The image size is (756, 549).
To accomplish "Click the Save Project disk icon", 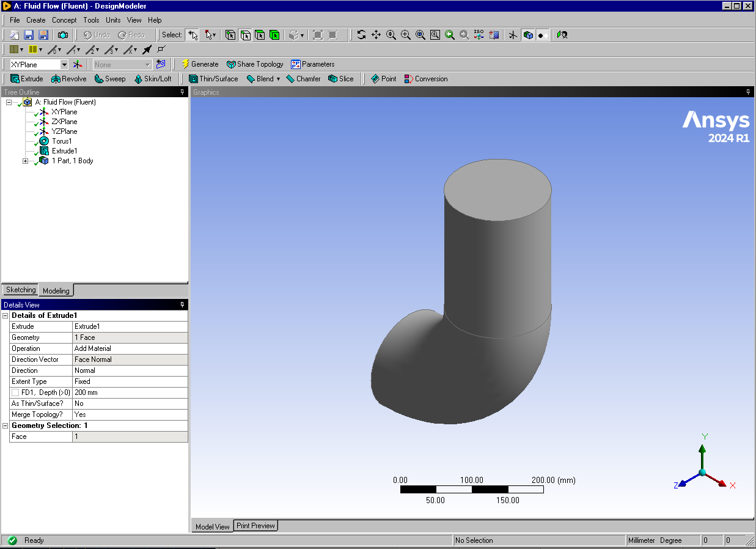I will pyautogui.click(x=29, y=35).
